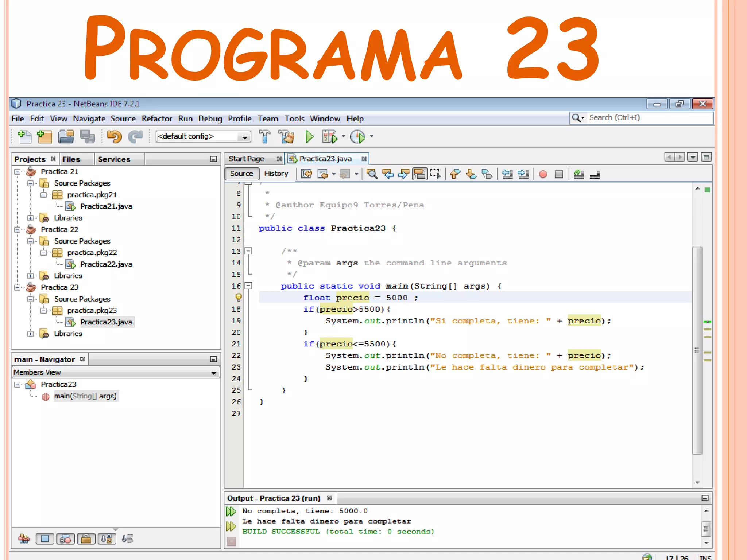Click Shift Line Left icon
This screenshot has height=560, width=747.
click(x=507, y=174)
